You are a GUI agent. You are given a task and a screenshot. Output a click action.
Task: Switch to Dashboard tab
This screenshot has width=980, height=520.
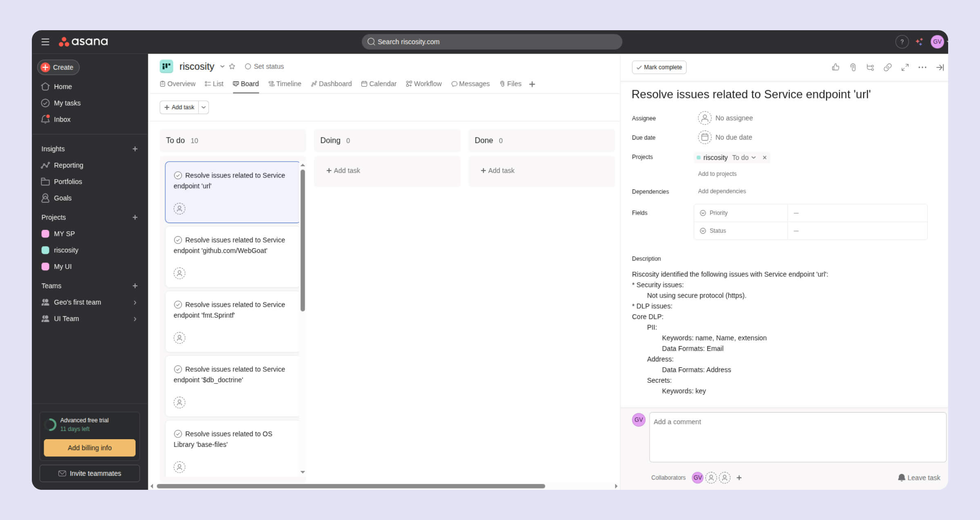[x=331, y=84]
